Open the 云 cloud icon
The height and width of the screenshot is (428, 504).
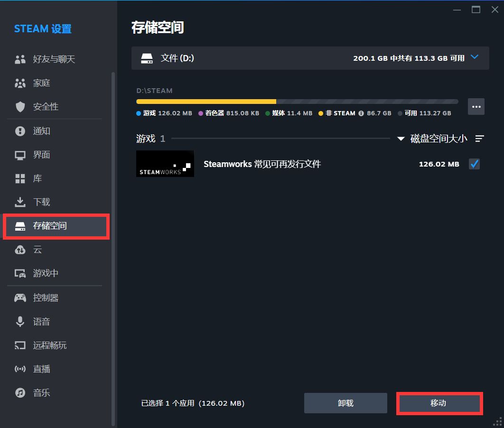20,250
